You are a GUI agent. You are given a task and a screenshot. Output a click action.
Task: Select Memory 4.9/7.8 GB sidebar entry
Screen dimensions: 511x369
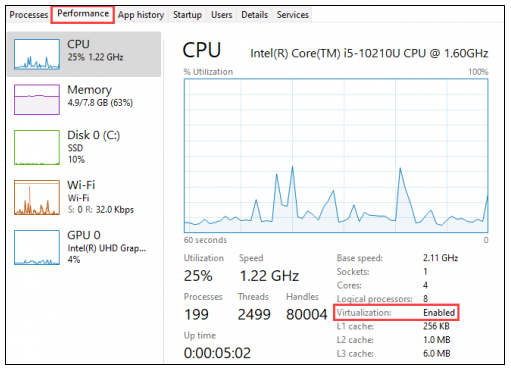84,99
